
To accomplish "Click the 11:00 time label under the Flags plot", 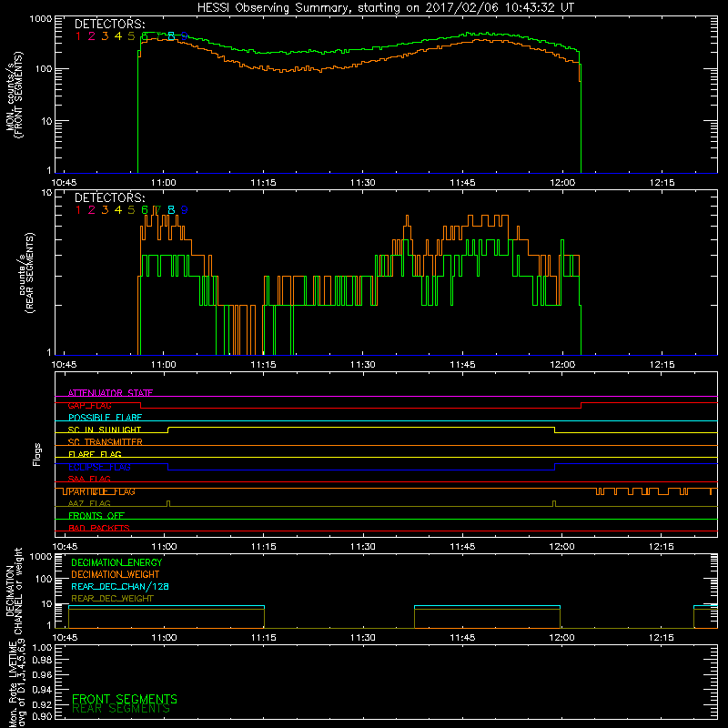I will pos(164,547).
